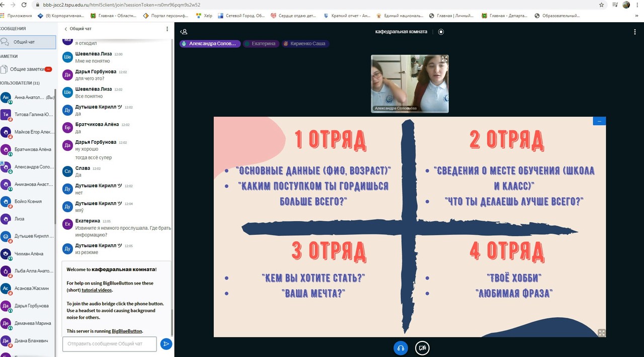Click the Ти avatar in user list
644x357 pixels.
6,115
